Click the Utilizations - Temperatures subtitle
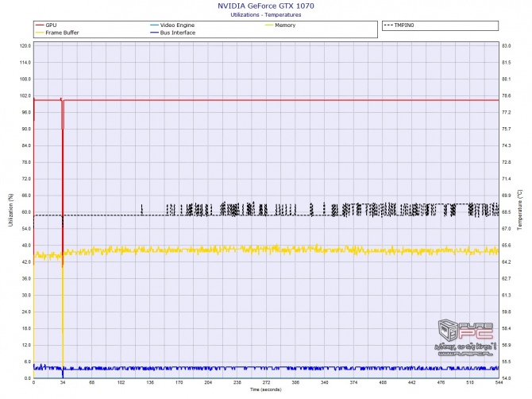 click(266, 14)
